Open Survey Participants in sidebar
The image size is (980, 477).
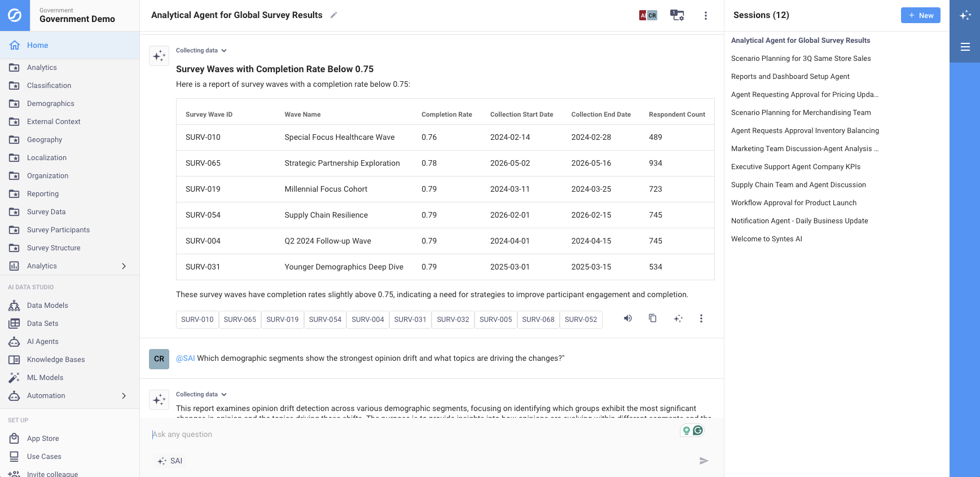tap(58, 230)
